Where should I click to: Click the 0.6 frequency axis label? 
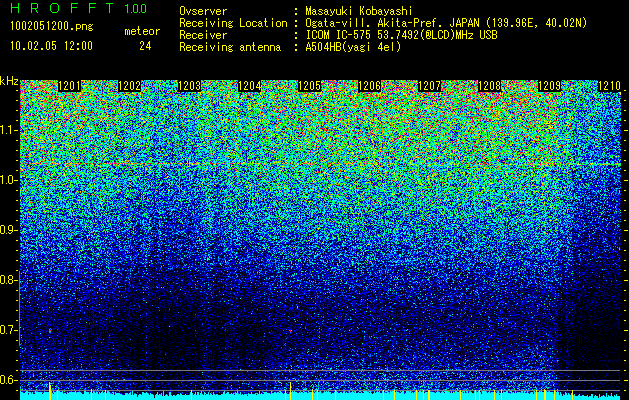(6, 380)
